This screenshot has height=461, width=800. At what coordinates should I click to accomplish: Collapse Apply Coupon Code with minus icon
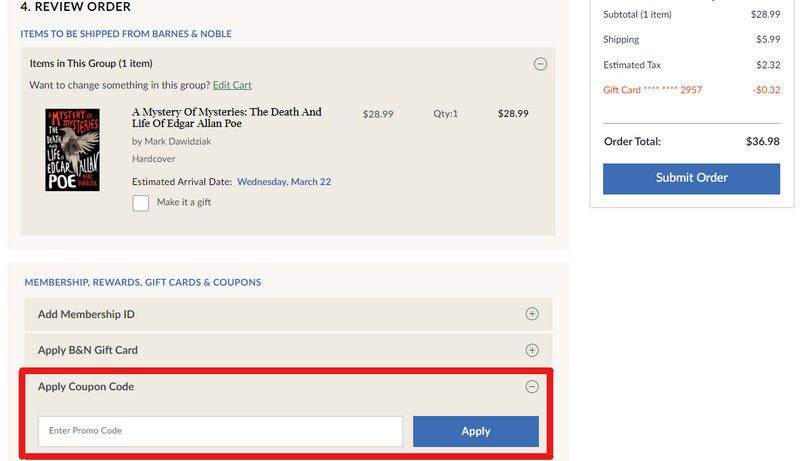click(532, 387)
